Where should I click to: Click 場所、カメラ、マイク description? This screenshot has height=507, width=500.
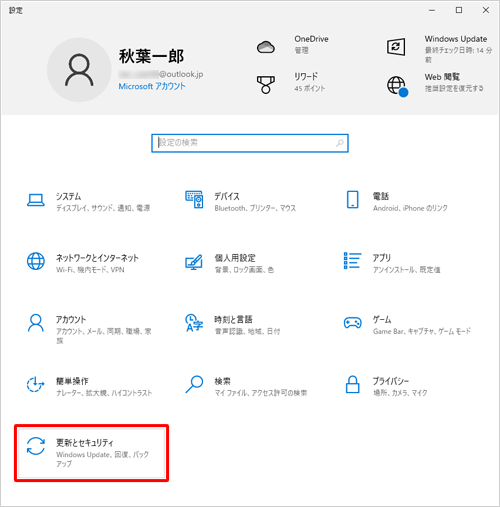[400, 393]
